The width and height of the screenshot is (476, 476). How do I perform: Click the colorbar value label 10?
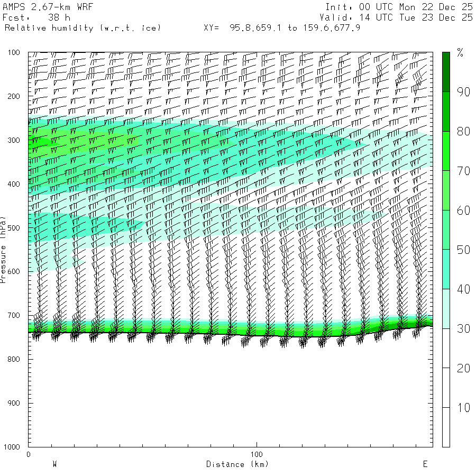click(463, 407)
